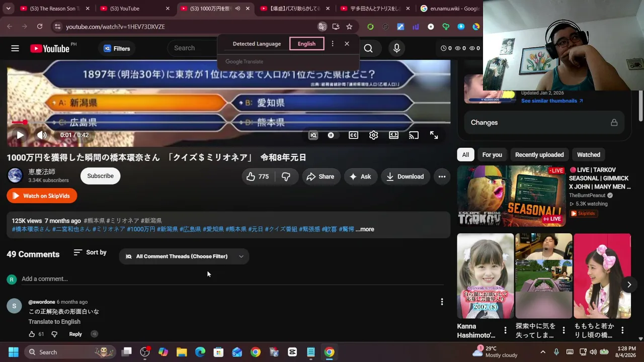Show hidden system tray icons
The width and height of the screenshot is (644, 362).
pos(542,352)
